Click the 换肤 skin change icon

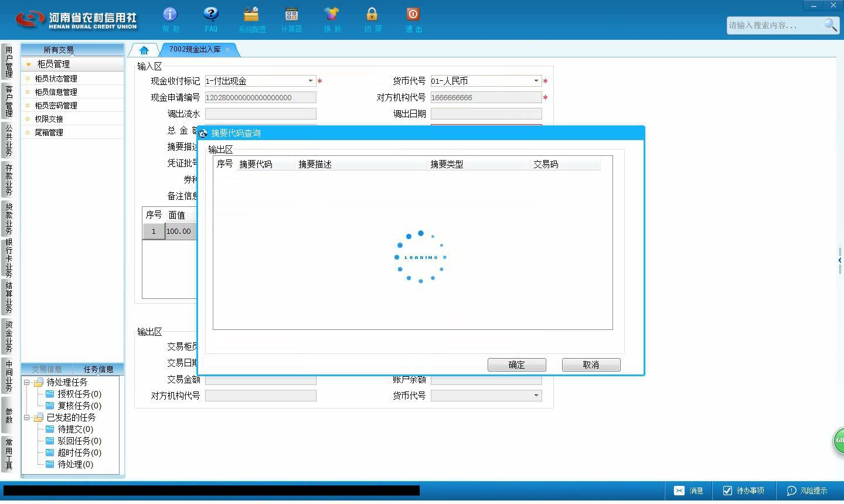332,19
